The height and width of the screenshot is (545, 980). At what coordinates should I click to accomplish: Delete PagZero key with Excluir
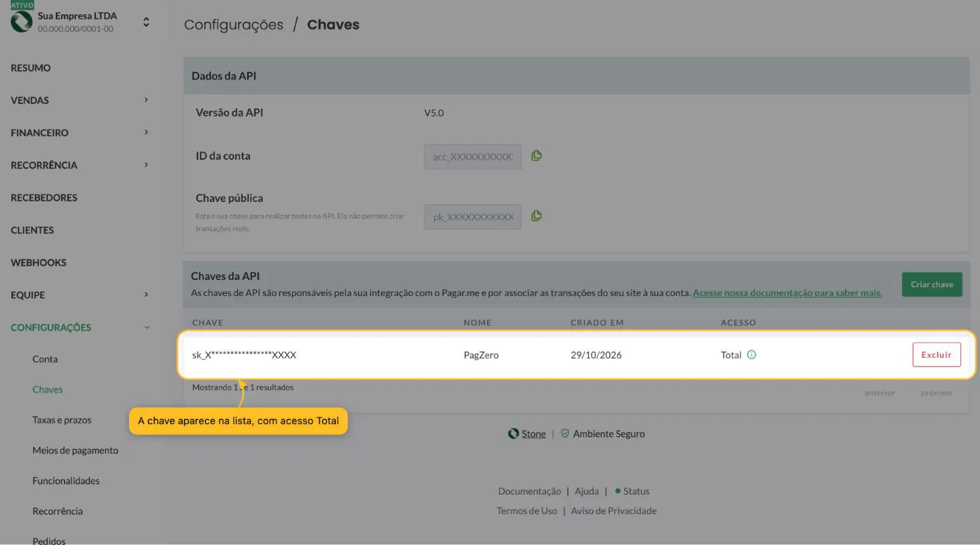[936, 355]
